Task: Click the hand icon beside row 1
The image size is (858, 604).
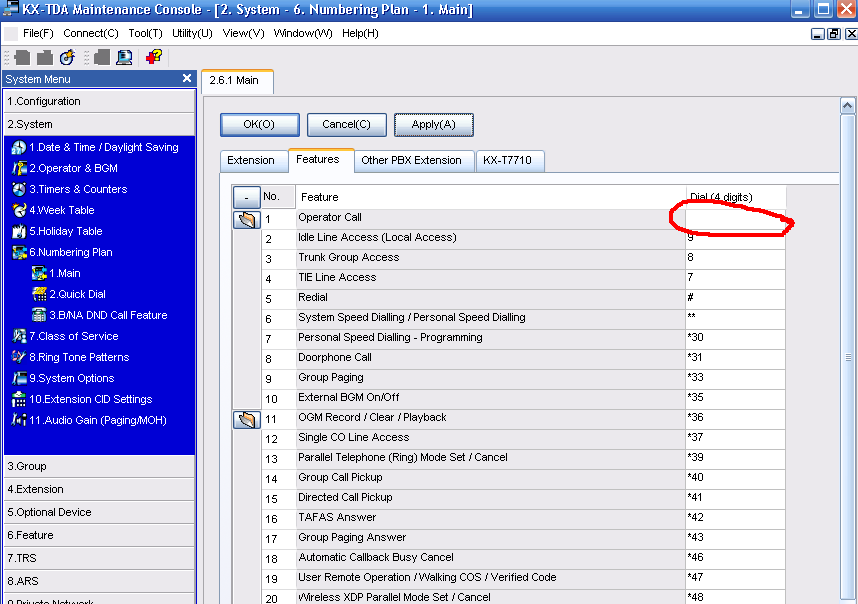Action: point(247,219)
